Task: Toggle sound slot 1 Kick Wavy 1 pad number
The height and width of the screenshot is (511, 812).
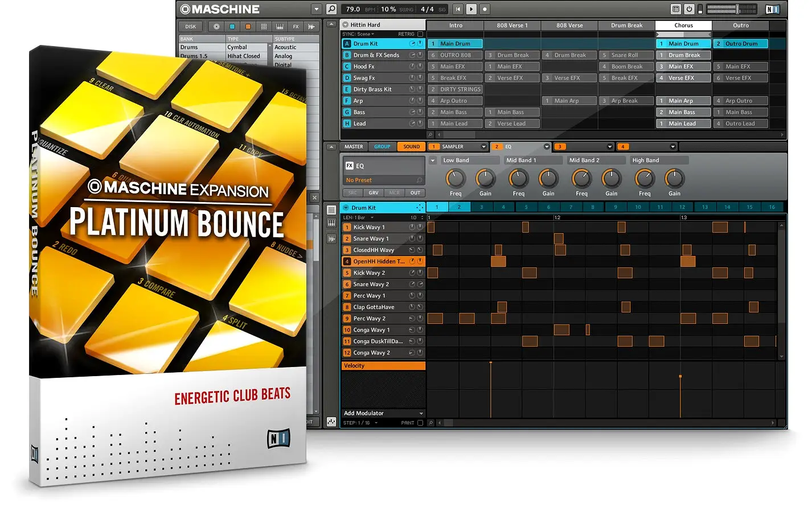Action: 347,227
